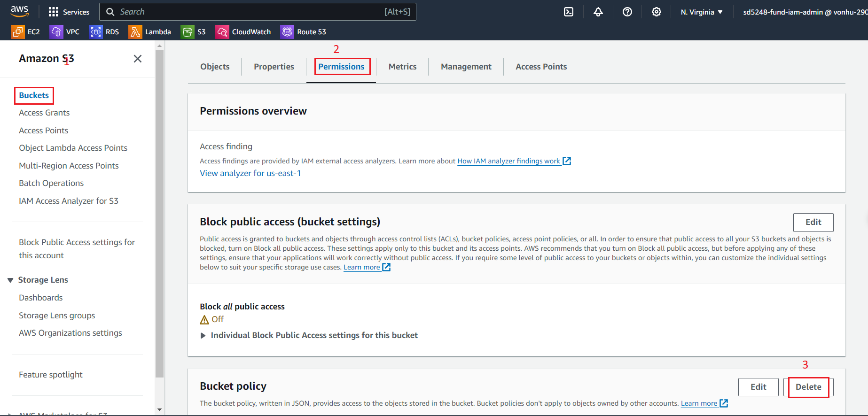Open Batch Operations in sidebar
The image size is (868, 416).
(51, 183)
